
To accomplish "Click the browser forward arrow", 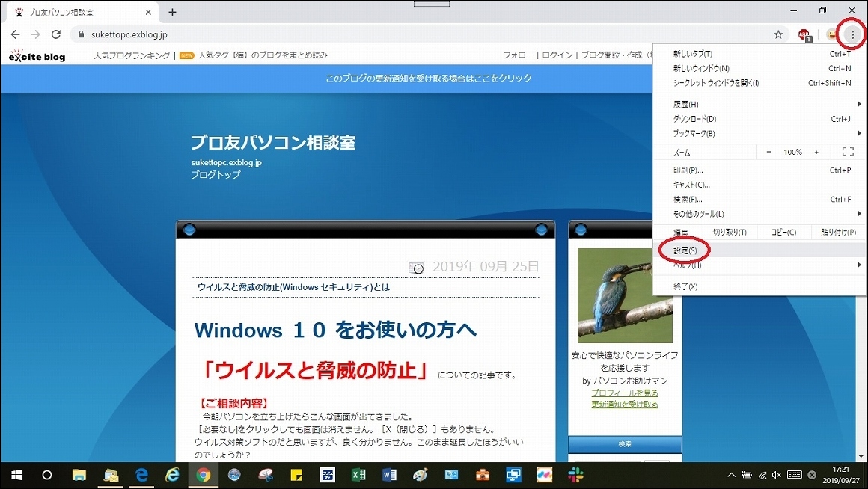I will pyautogui.click(x=35, y=34).
